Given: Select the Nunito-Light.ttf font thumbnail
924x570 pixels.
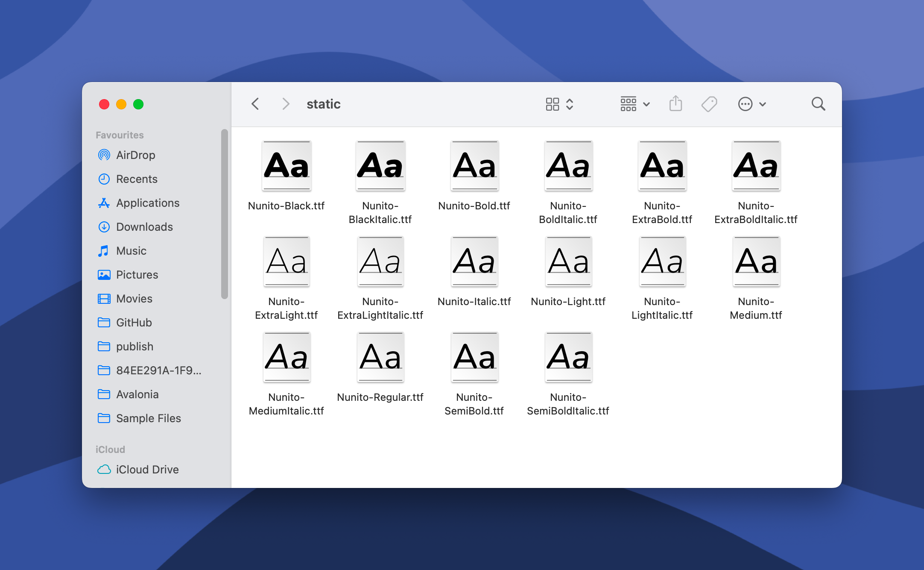Looking at the screenshot, I should 568,261.
